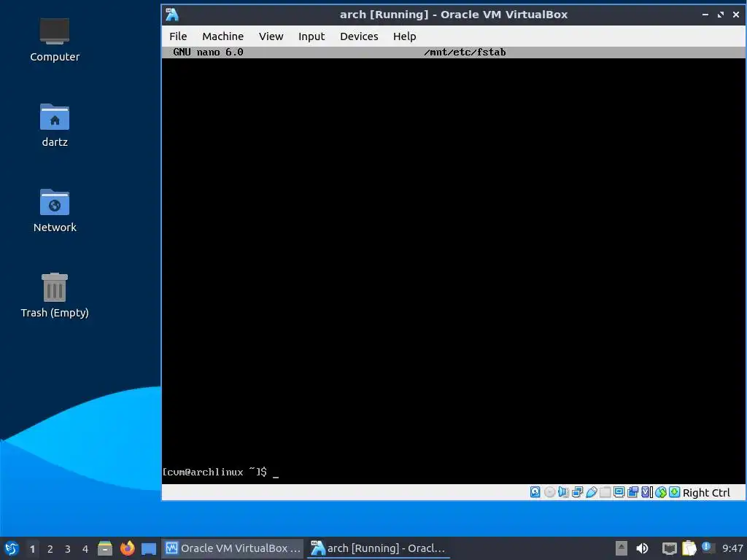Maximize the arch VirtualBox window
The height and width of the screenshot is (560, 747).
click(720, 15)
